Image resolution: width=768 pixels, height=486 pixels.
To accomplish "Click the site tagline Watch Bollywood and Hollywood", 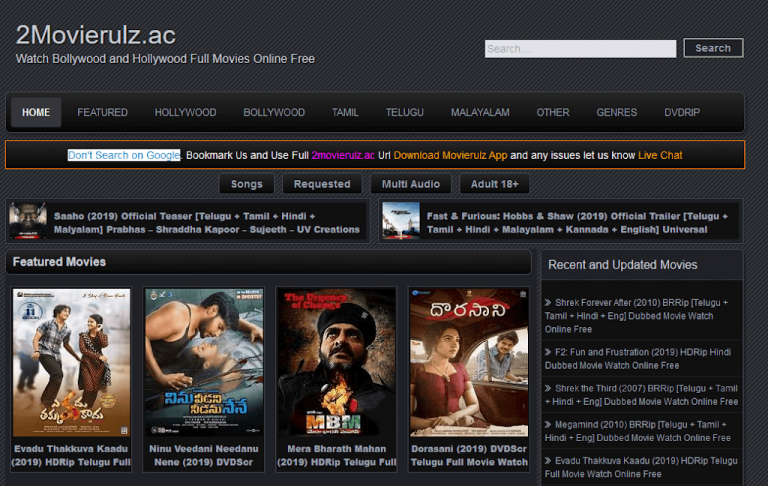I will click(165, 59).
